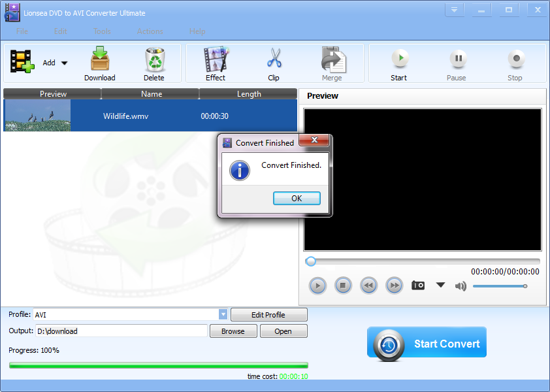Open the Actions menu
This screenshot has height=392, width=550.
point(150,31)
